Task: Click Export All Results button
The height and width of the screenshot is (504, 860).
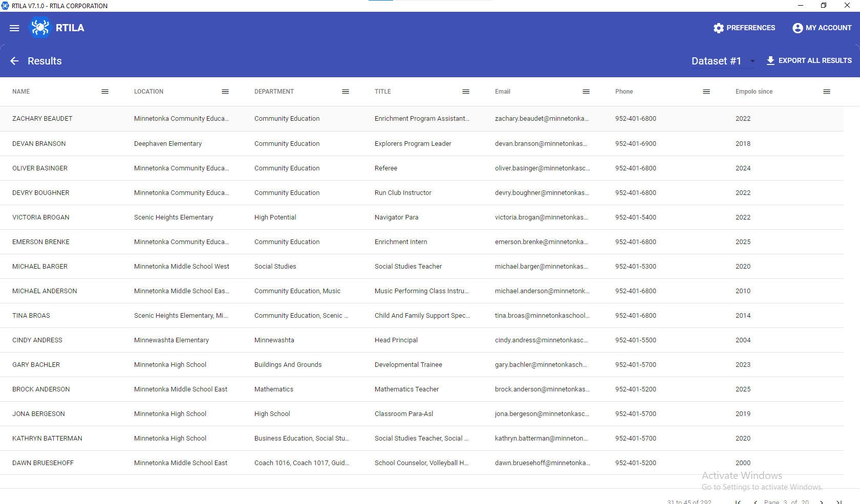Action: tap(809, 60)
